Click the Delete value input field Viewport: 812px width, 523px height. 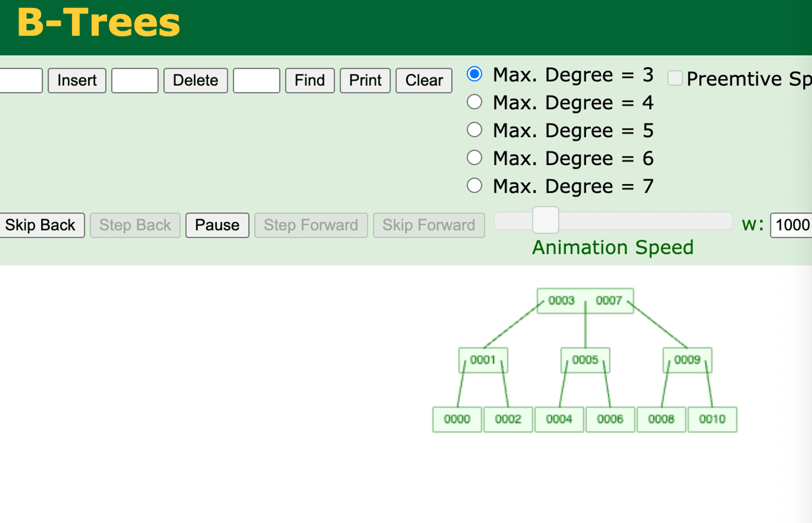tap(133, 80)
